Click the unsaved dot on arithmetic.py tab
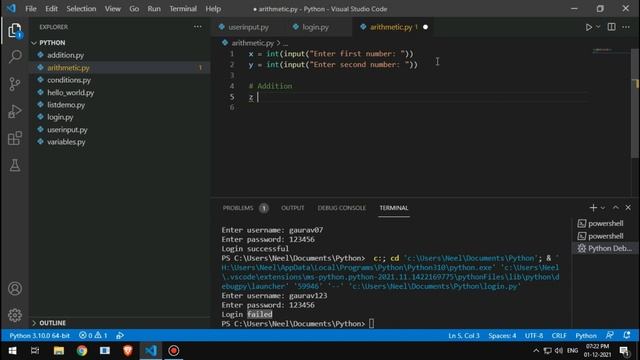 [x=425, y=27]
